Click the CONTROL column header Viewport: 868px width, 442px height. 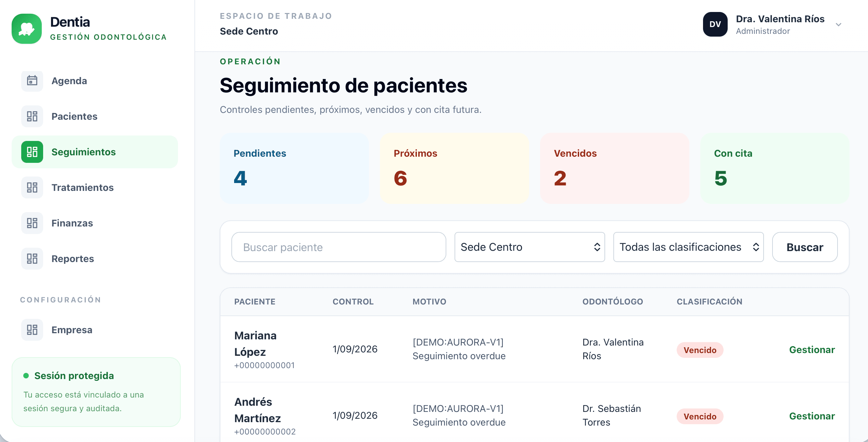[353, 302]
